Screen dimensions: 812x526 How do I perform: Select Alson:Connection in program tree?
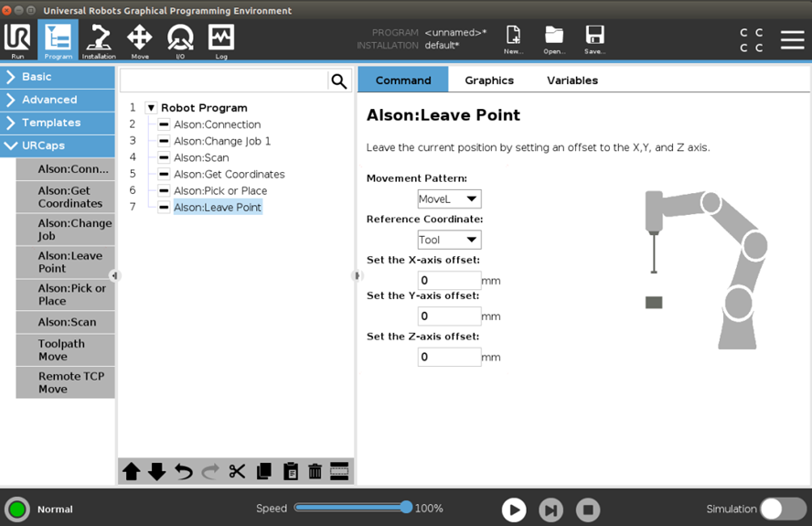217,124
